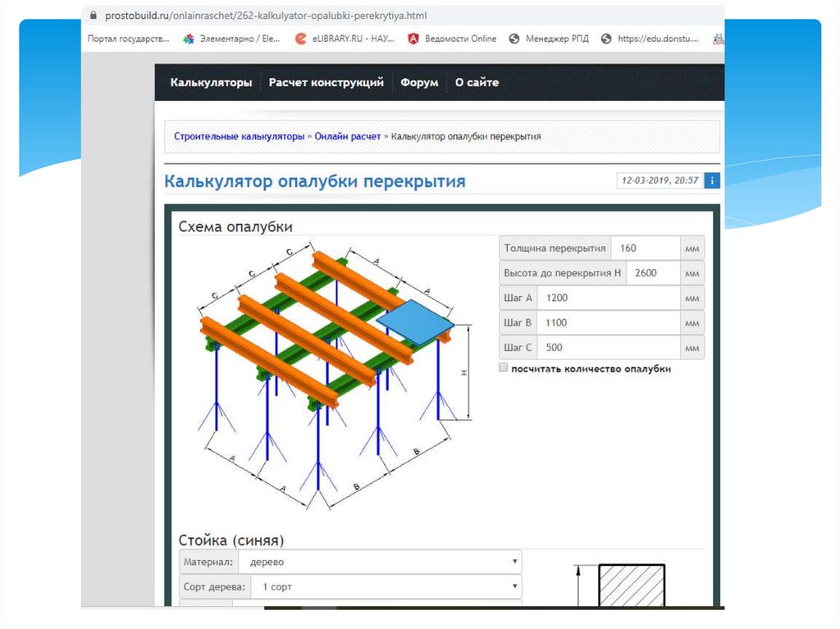Click the padlock icon in the address bar

(x=94, y=16)
